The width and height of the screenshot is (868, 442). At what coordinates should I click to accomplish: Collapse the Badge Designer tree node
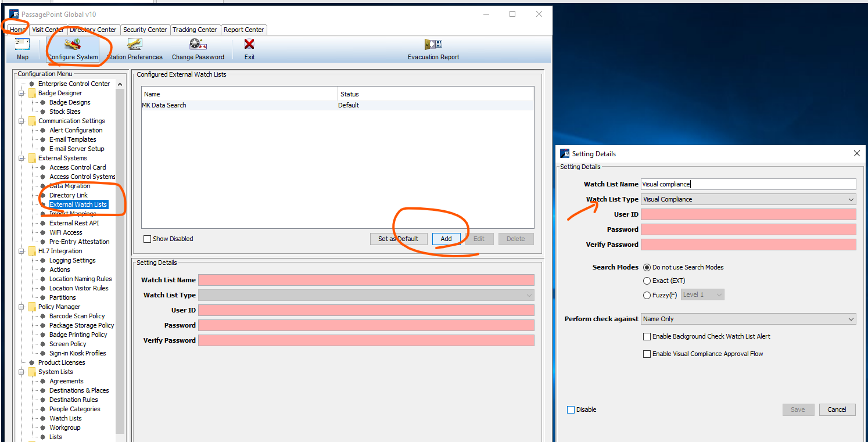click(21, 93)
